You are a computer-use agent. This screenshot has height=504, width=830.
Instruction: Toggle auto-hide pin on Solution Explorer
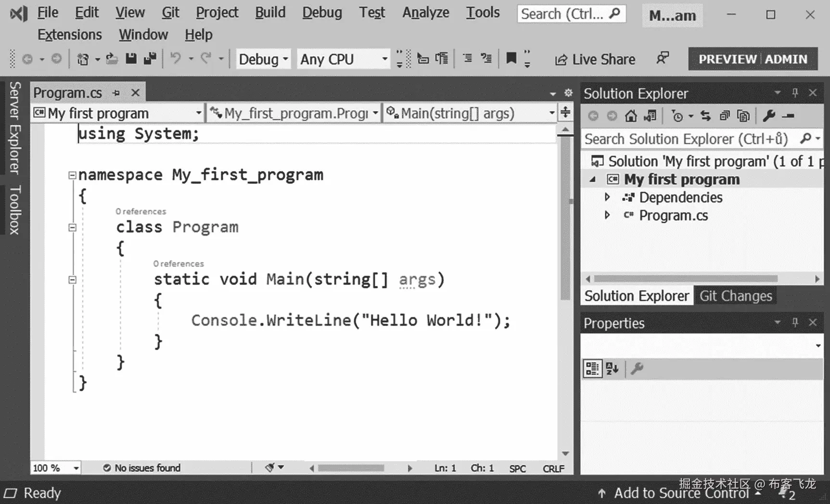click(x=795, y=93)
